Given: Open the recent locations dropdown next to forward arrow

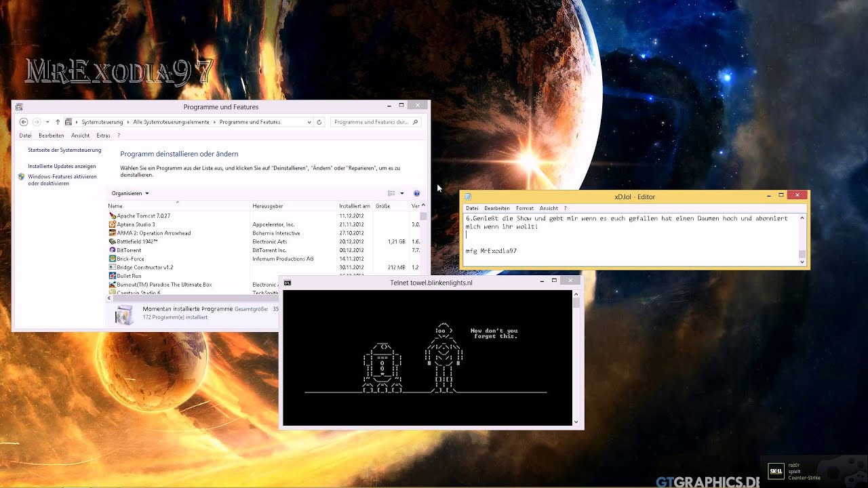Looking at the screenshot, I should [47, 122].
